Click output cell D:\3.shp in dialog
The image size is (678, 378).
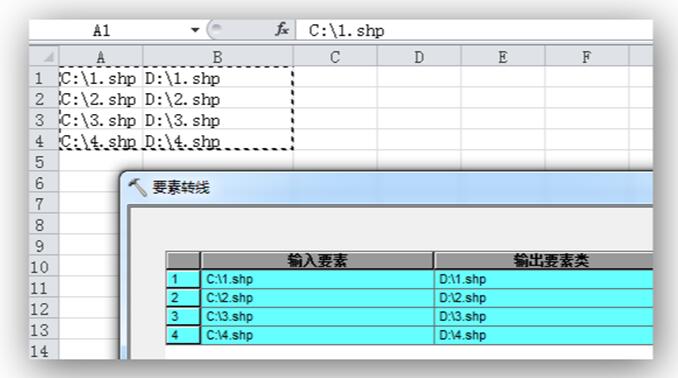click(x=544, y=316)
